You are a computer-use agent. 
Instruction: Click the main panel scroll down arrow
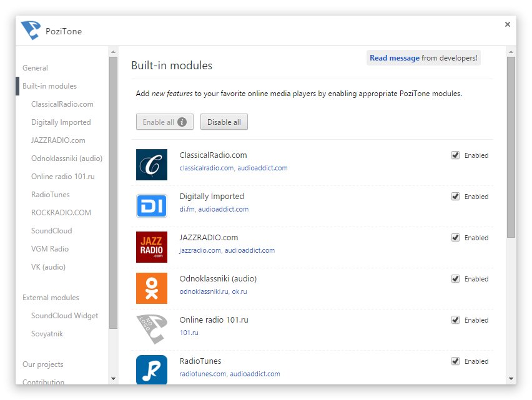(511, 379)
